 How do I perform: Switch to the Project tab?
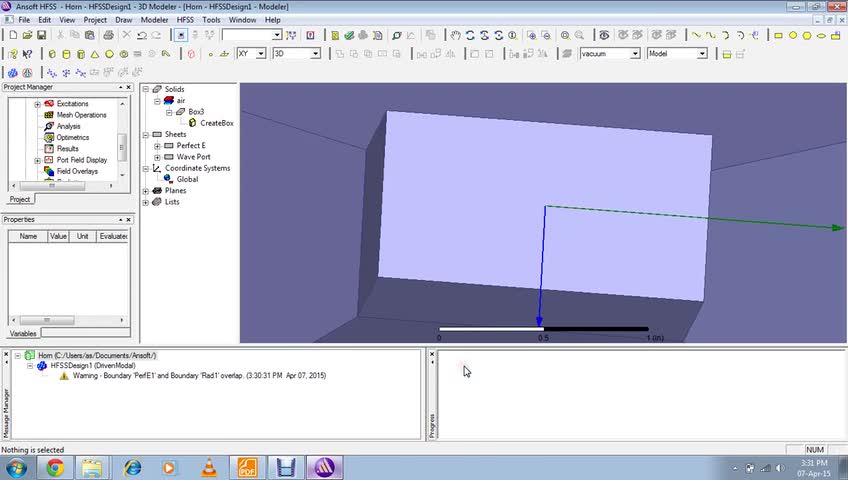point(20,199)
